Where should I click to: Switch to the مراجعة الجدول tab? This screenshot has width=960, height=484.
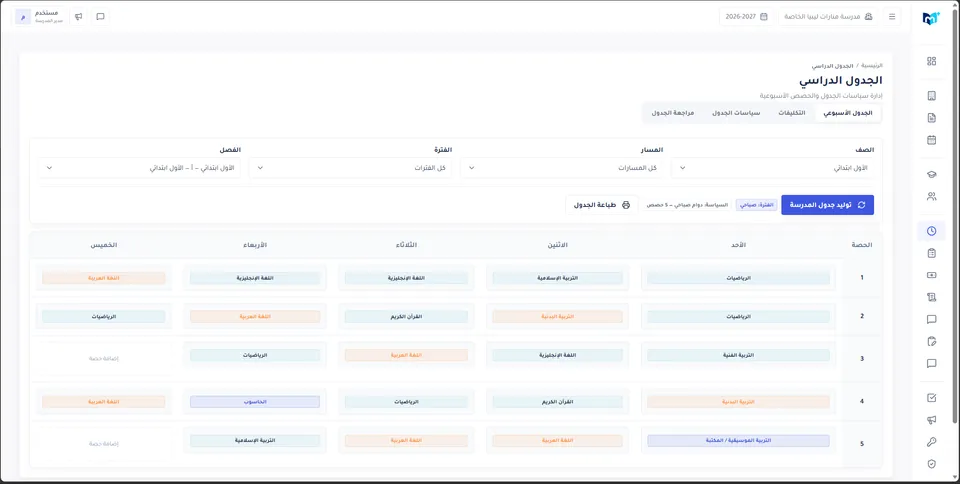672,113
